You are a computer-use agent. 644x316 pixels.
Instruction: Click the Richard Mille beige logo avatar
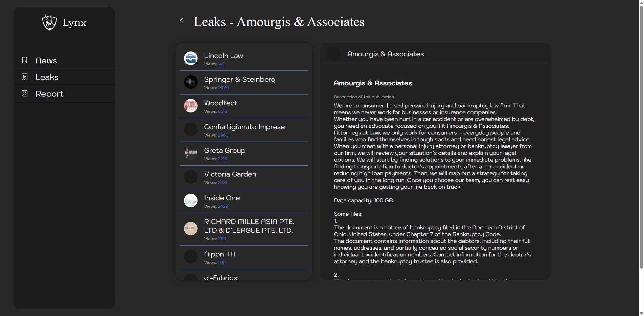(191, 229)
